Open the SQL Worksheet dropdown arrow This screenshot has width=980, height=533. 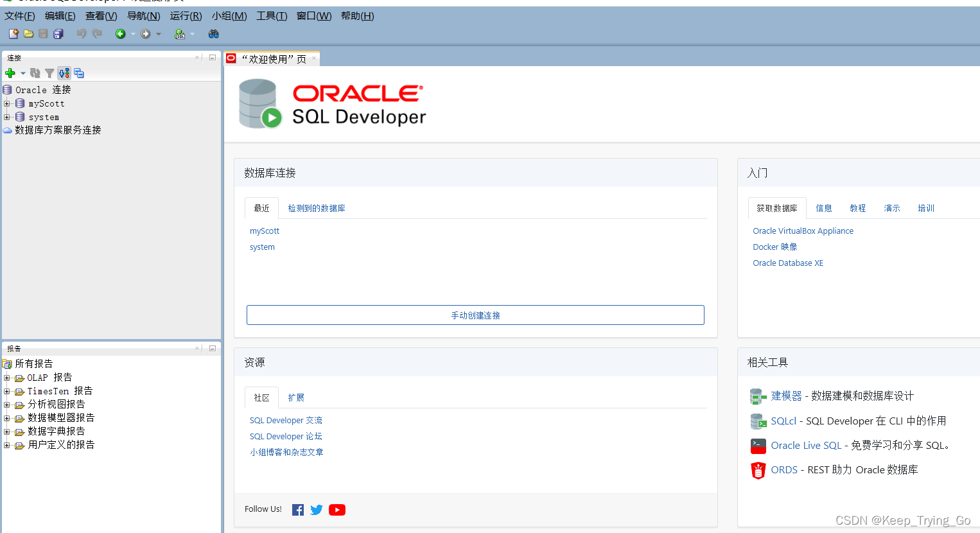pos(192,34)
